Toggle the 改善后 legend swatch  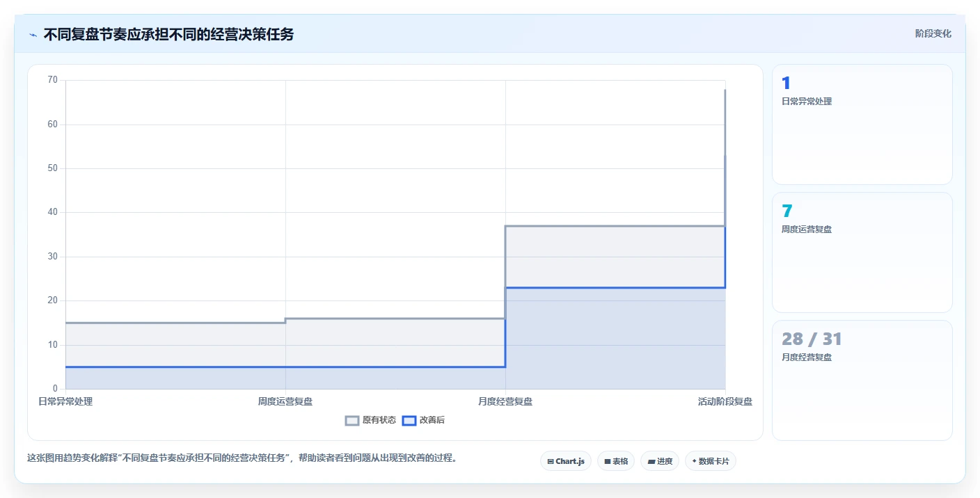pyautogui.click(x=409, y=420)
